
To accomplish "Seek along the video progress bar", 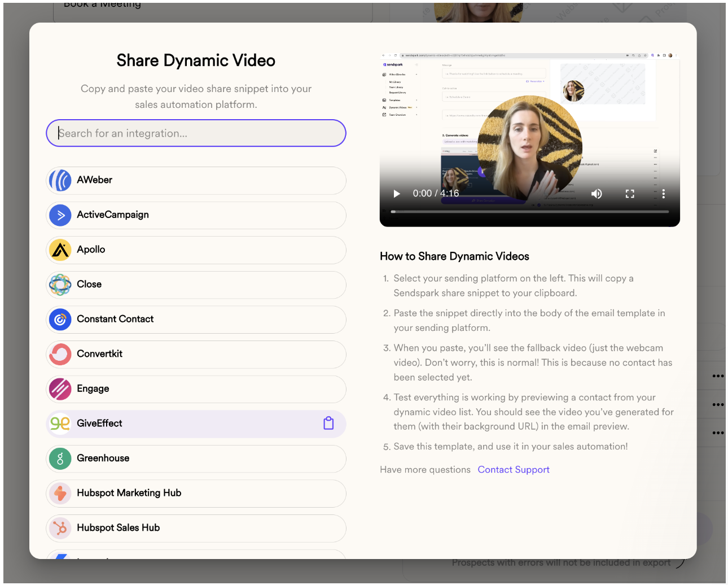I will [x=529, y=212].
